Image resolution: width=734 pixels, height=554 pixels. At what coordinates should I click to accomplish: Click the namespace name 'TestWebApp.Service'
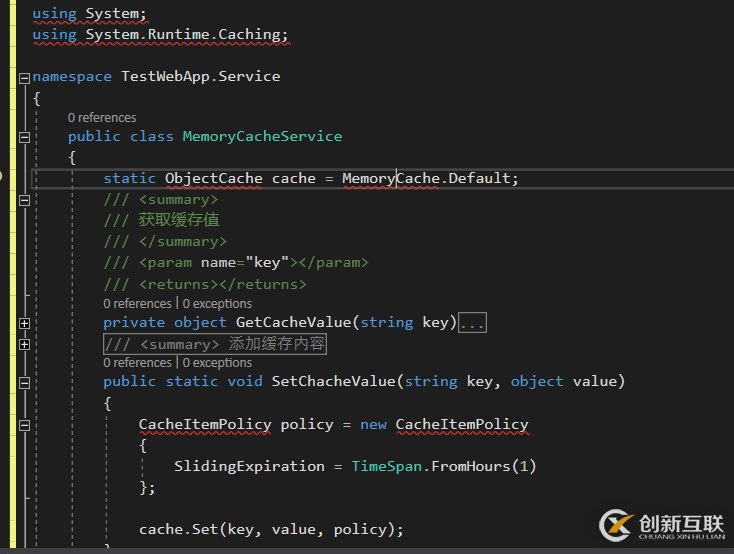[x=201, y=76]
